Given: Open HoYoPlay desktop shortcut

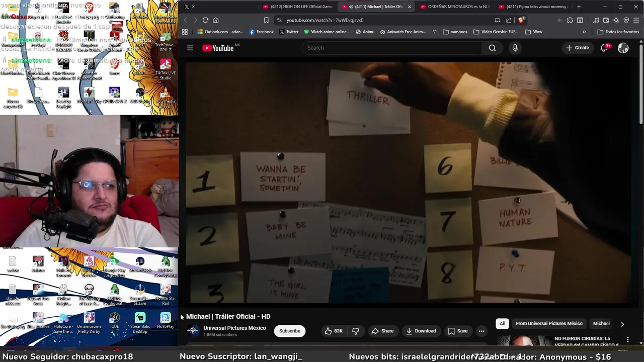Looking at the screenshot, I should (166, 320).
